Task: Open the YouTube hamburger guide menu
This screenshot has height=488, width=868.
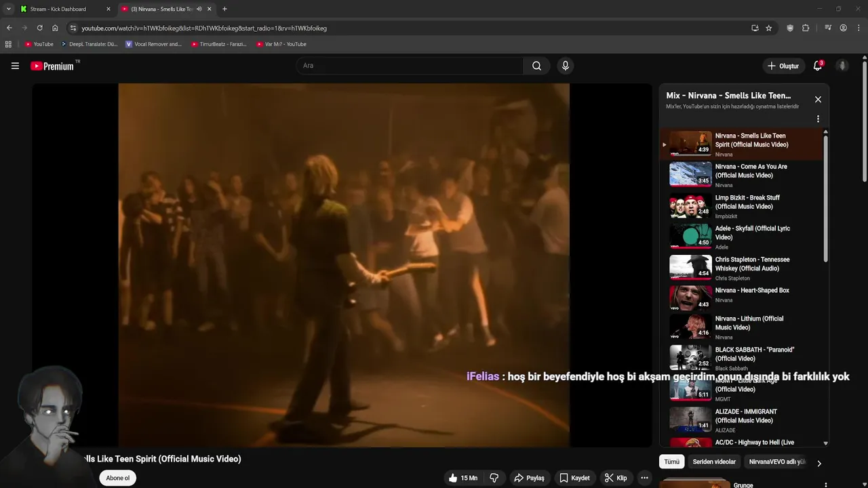Action: (15, 66)
